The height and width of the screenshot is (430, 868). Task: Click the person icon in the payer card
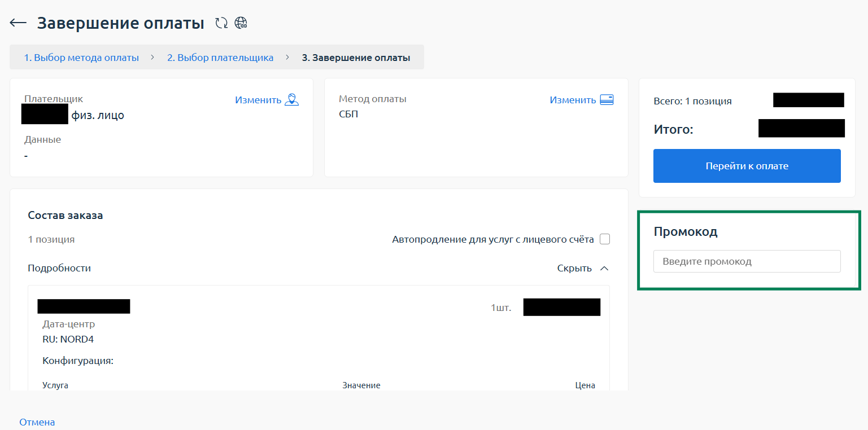coord(291,100)
